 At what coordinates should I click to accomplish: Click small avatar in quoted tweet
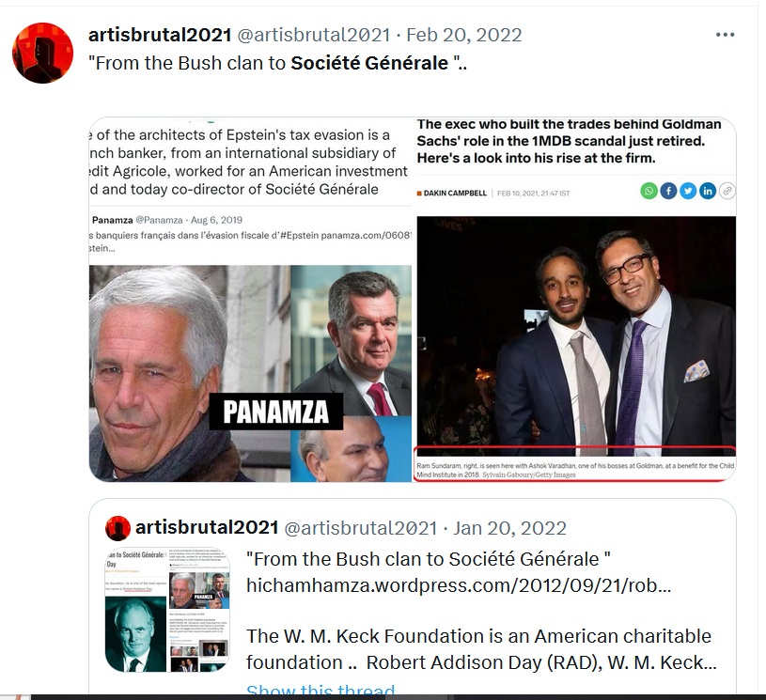click(117, 528)
